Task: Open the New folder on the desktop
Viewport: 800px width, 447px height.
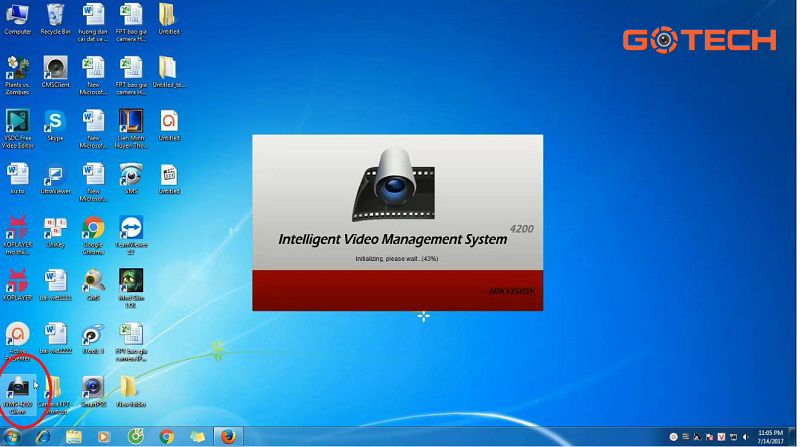Action: pos(130,387)
